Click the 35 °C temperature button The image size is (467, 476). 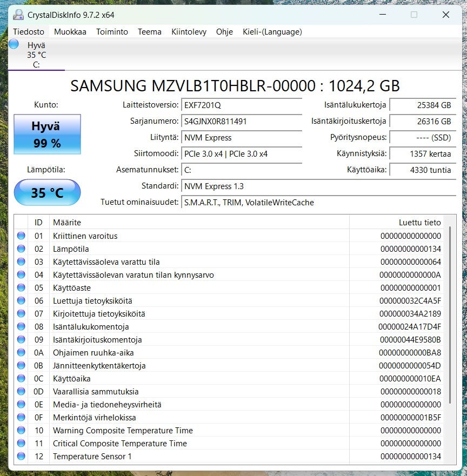point(47,192)
